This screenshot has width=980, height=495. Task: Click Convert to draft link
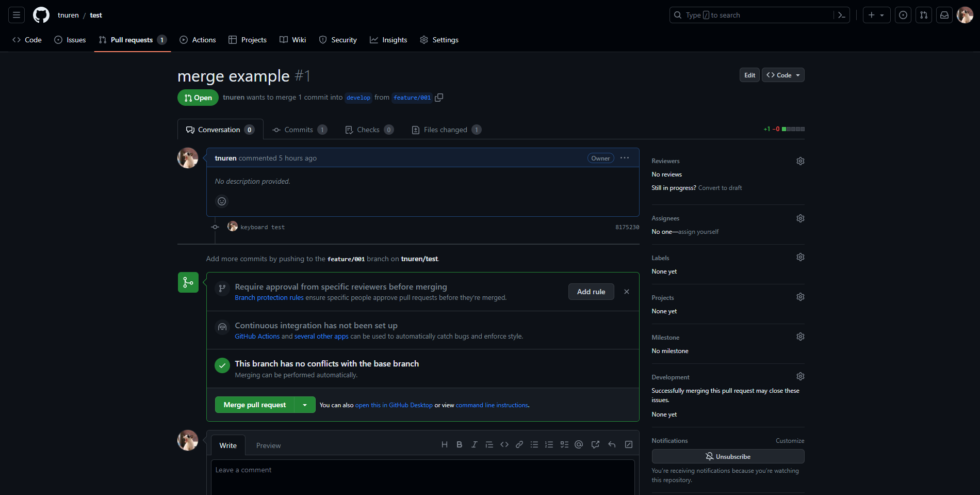click(x=720, y=188)
